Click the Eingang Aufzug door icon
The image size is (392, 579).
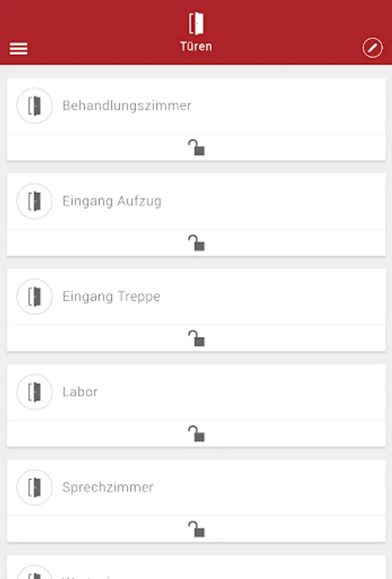coord(35,201)
